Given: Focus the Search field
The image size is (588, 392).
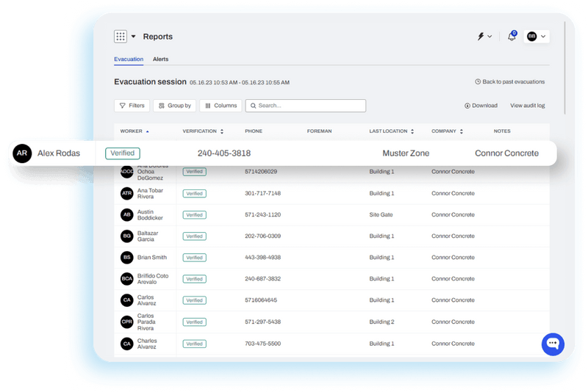Looking at the screenshot, I should point(306,106).
